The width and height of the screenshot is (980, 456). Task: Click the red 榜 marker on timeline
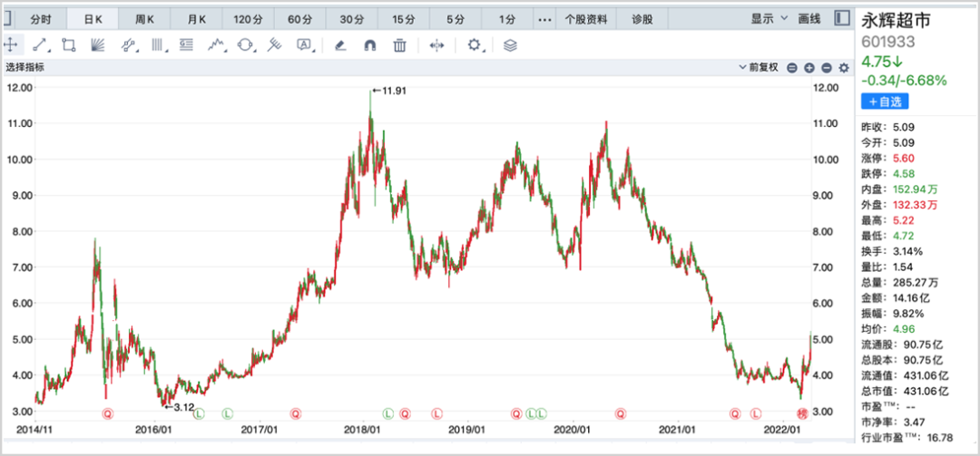click(801, 413)
